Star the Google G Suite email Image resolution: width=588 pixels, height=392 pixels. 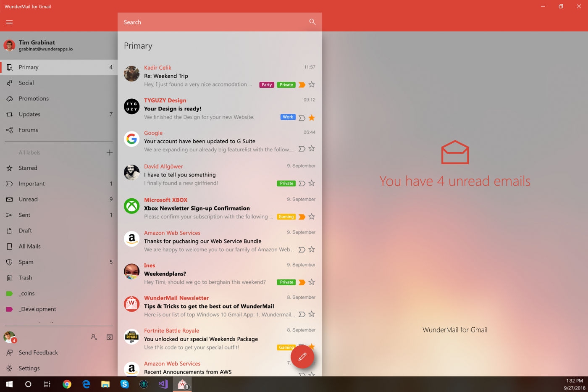tap(312, 148)
